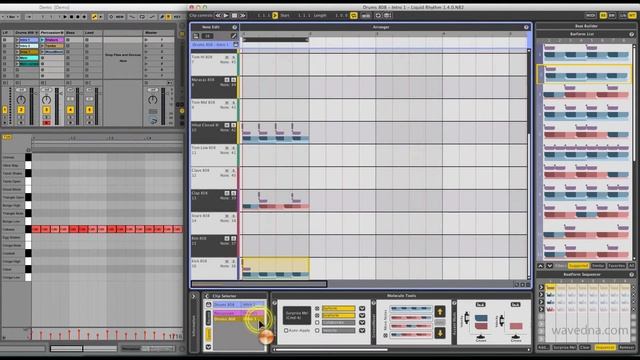
Task: Toggle third Molecule Tools option checkbox
Action: coord(317,323)
